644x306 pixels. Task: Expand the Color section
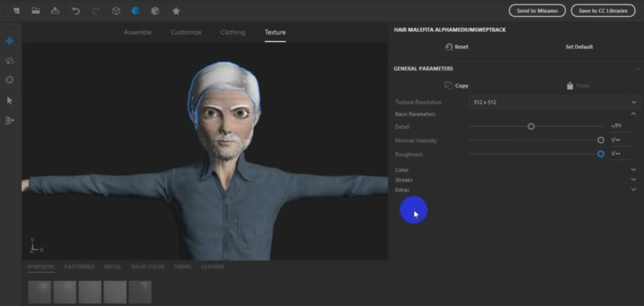pos(633,170)
